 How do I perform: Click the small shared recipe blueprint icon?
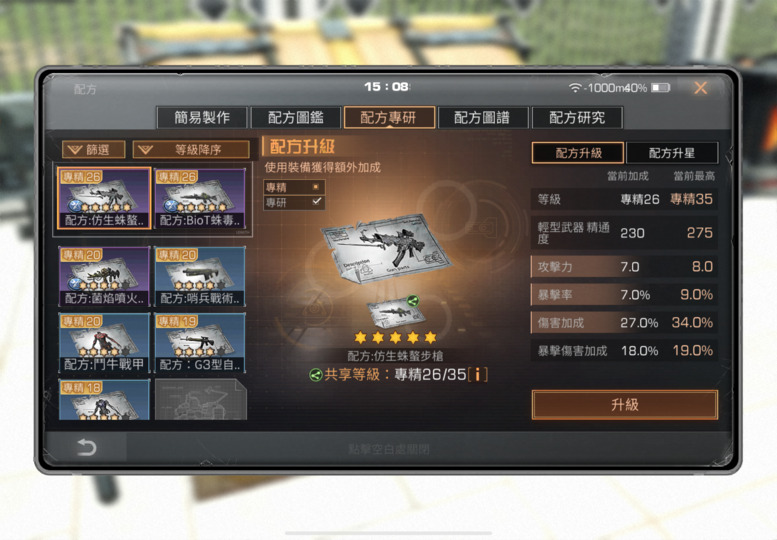[x=396, y=312]
